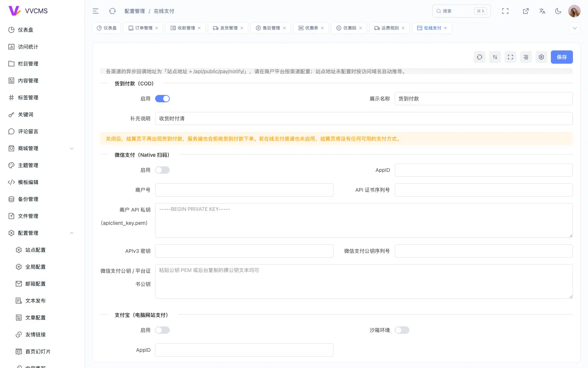588x368 pixels.
Task: Open 模板编辑 in the sidebar
Action: tap(42, 182)
